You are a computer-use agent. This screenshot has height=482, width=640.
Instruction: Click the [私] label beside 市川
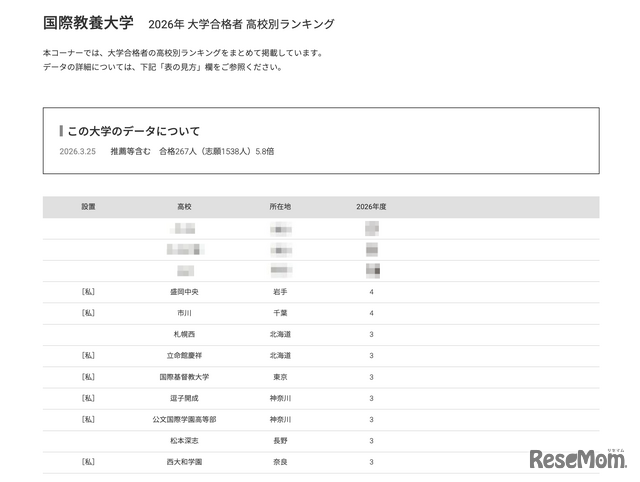point(88,313)
